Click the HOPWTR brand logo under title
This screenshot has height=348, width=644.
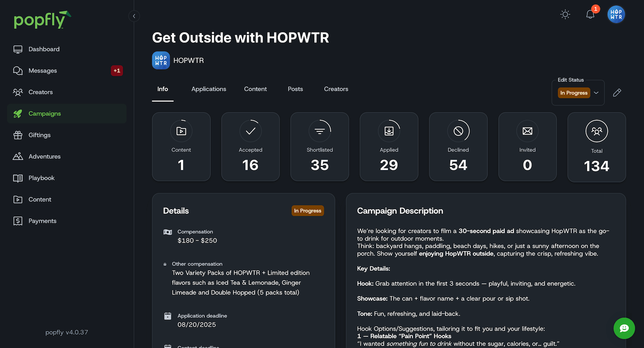161,60
